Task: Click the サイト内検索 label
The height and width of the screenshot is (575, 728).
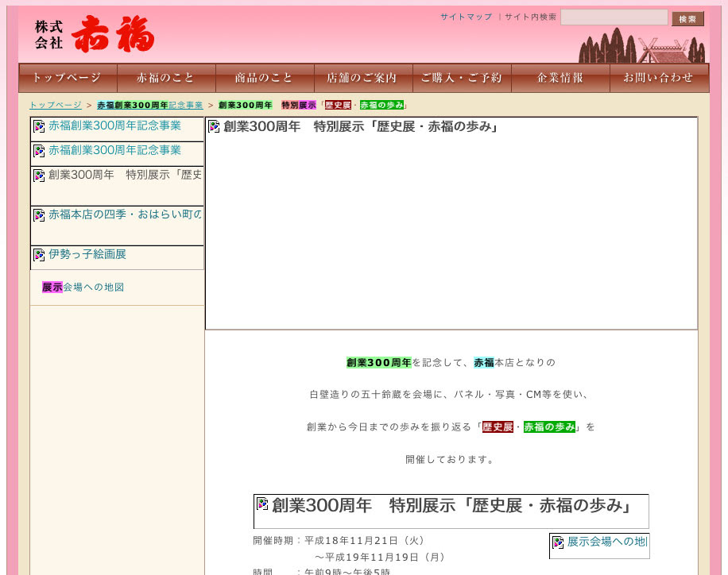Action: click(x=530, y=17)
